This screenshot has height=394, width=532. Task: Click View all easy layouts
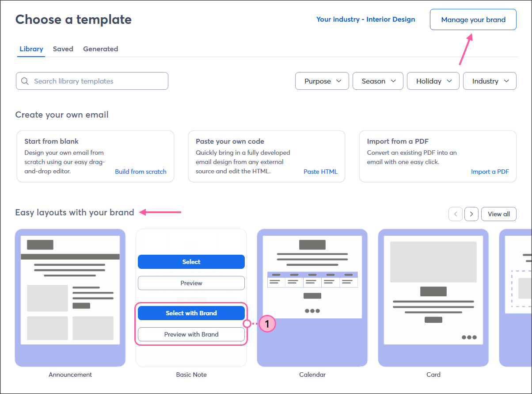[498, 214]
